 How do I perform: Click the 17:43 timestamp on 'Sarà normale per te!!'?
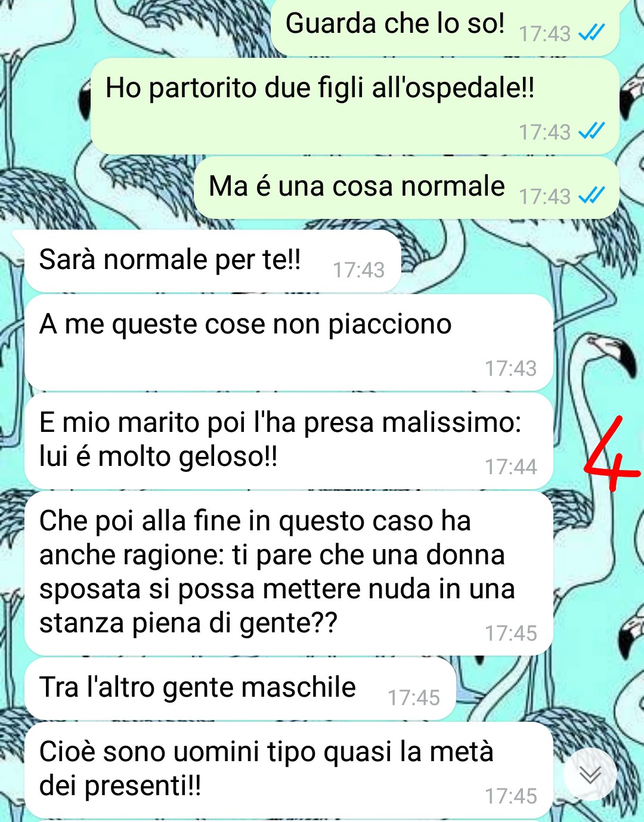tap(358, 270)
